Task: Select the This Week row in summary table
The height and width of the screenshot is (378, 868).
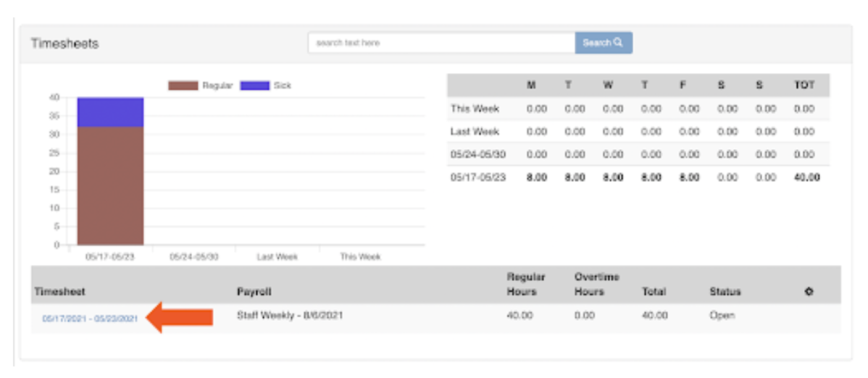Action: (x=475, y=109)
